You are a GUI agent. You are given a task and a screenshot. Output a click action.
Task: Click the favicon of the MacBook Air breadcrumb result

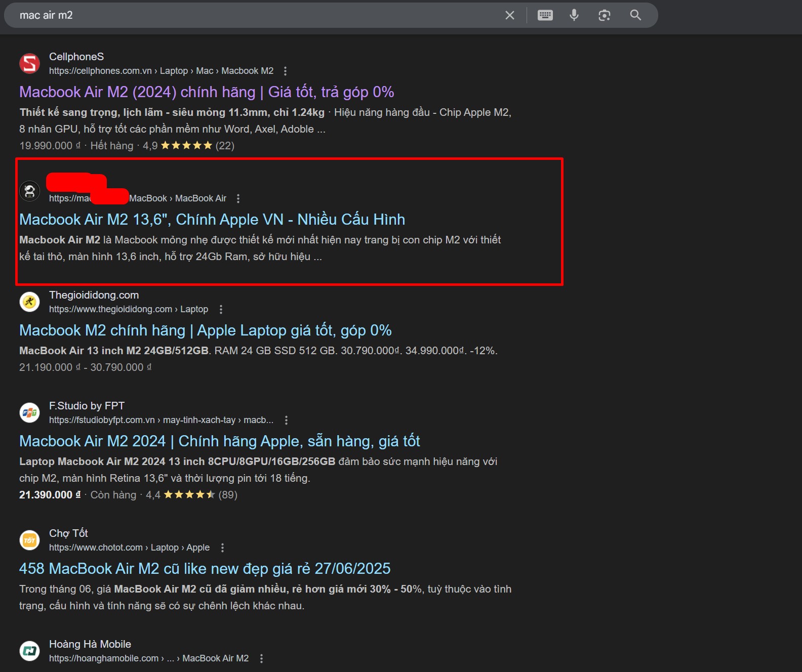tap(29, 191)
